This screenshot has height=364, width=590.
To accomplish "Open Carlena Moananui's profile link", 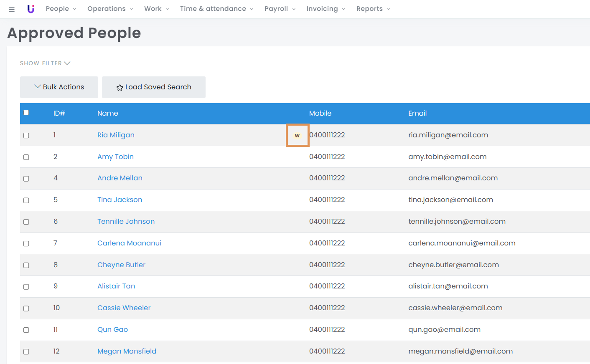I will (129, 243).
